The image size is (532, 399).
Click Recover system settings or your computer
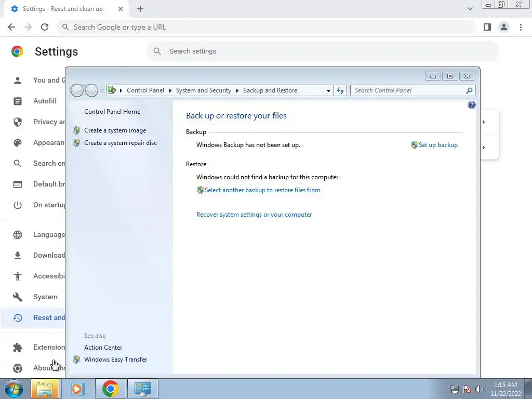pyautogui.click(x=254, y=215)
